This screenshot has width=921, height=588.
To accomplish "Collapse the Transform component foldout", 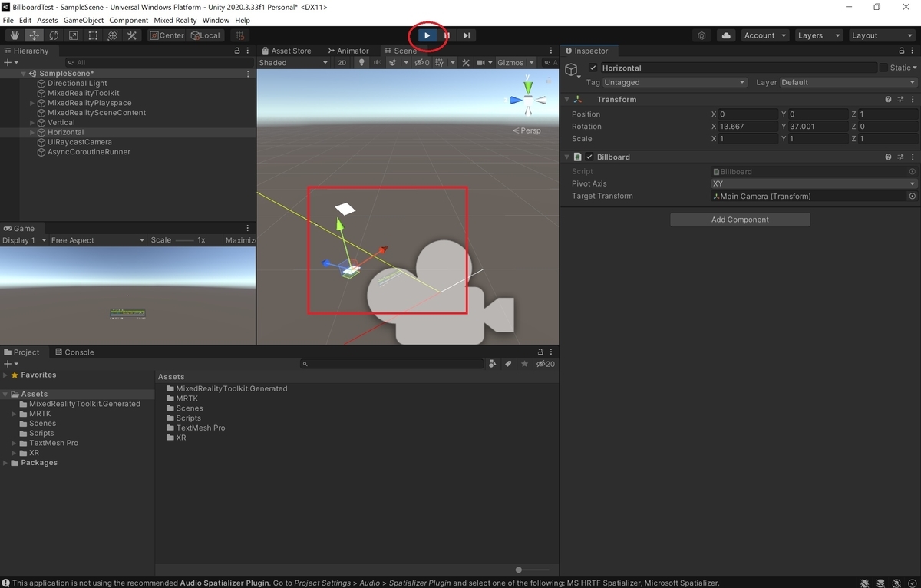I will point(566,99).
